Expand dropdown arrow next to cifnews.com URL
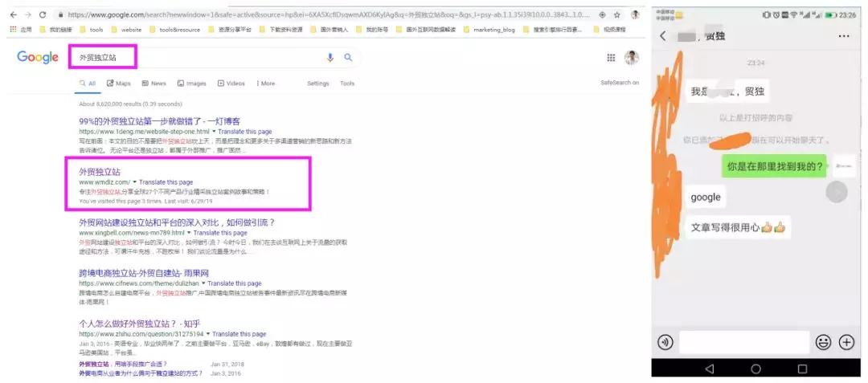 pyautogui.click(x=203, y=283)
